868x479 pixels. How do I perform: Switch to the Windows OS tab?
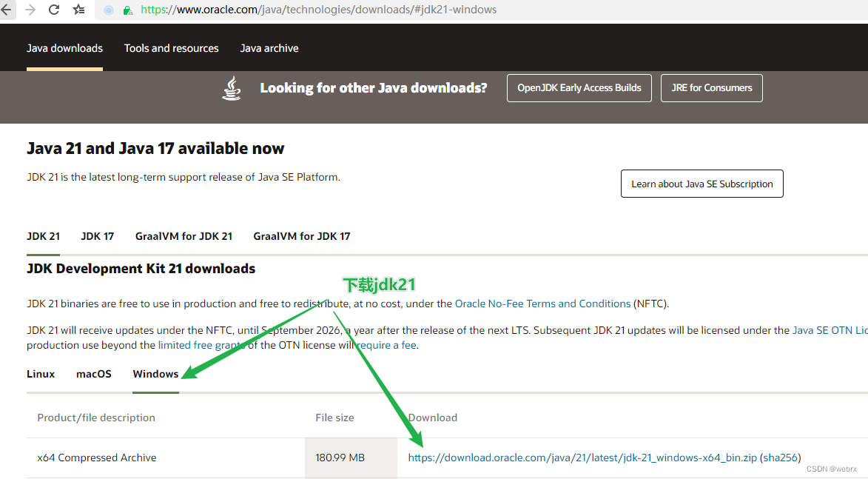coord(155,374)
